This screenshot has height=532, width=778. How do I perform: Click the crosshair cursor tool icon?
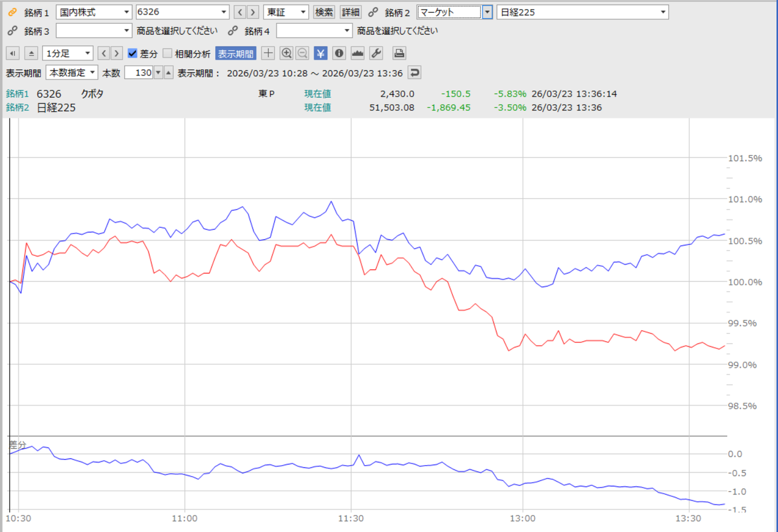click(268, 54)
